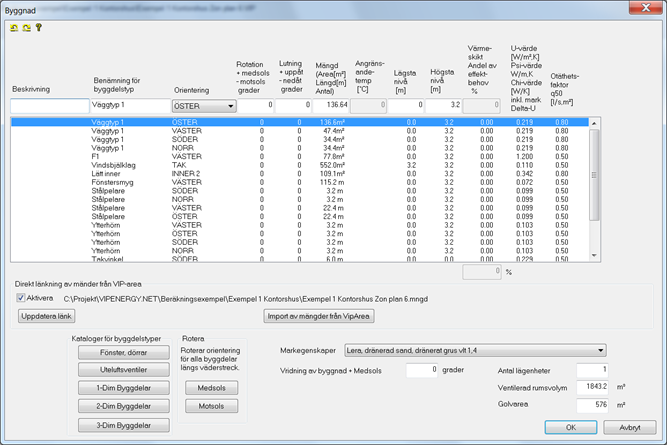The height and width of the screenshot is (445, 667).
Task: Click the Rotation grader input field
Action: (256, 106)
